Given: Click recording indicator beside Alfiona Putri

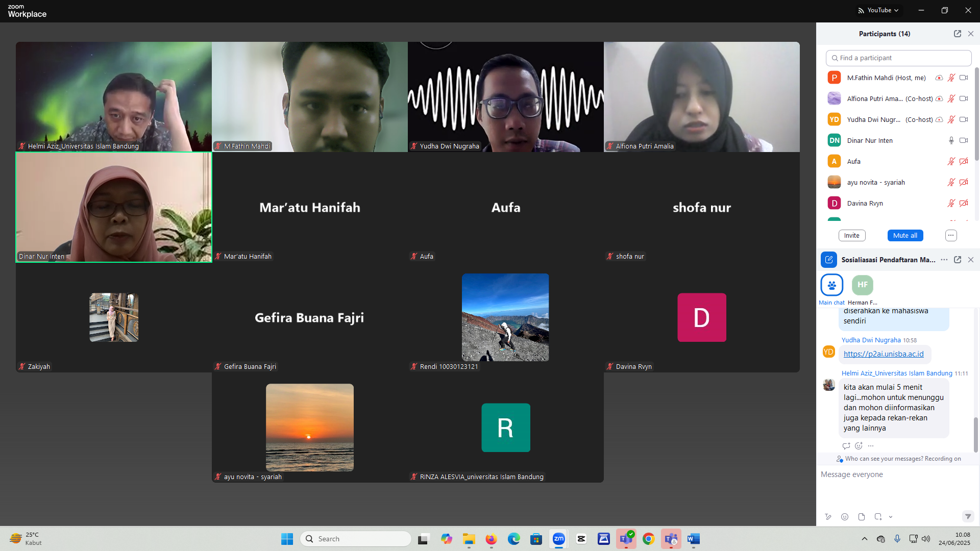Looking at the screenshot, I should [x=939, y=98].
